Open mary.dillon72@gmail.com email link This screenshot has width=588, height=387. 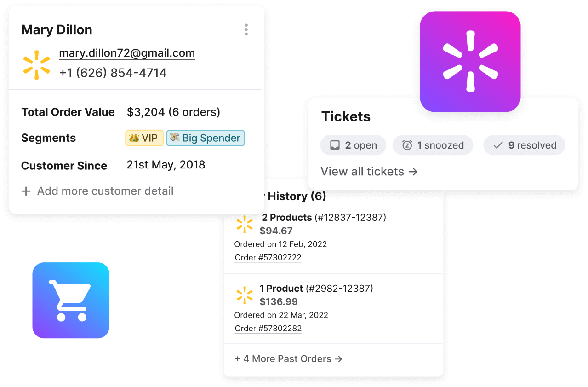coord(127,53)
